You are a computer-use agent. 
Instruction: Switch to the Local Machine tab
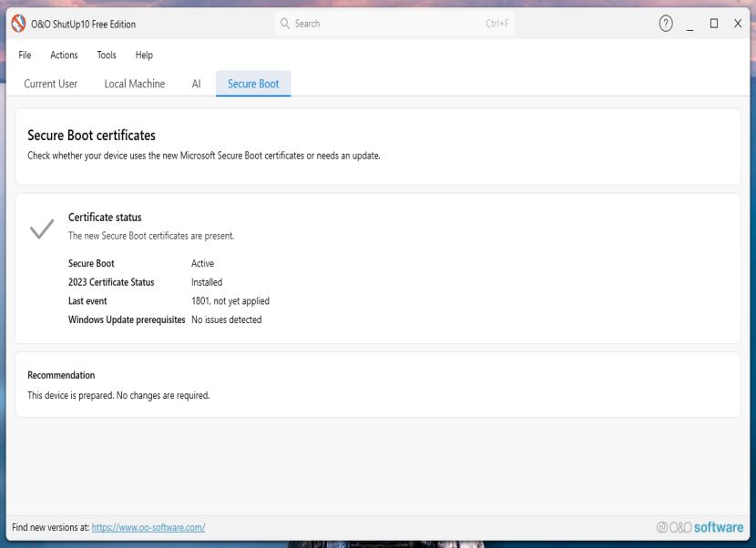tap(135, 84)
